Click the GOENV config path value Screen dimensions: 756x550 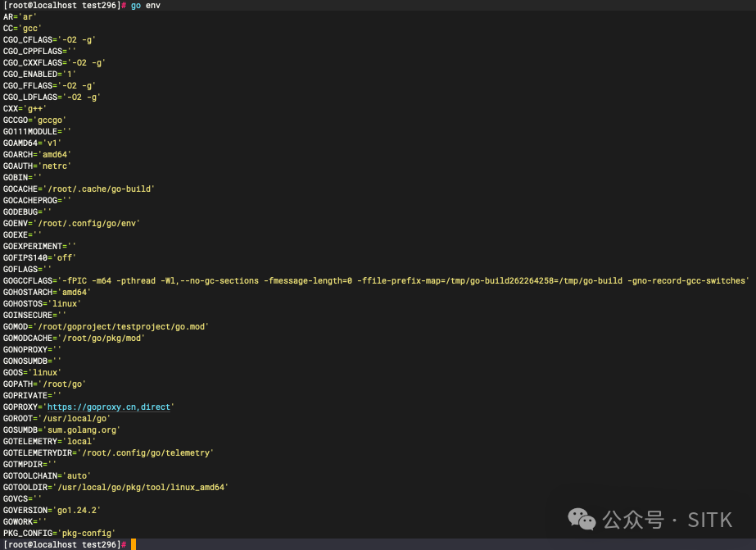click(87, 223)
